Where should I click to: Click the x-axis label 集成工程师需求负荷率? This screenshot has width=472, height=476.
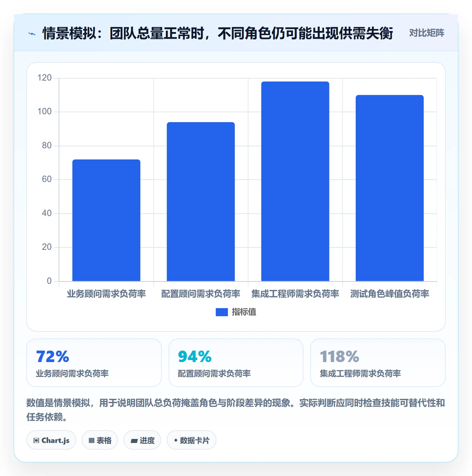[295, 294]
